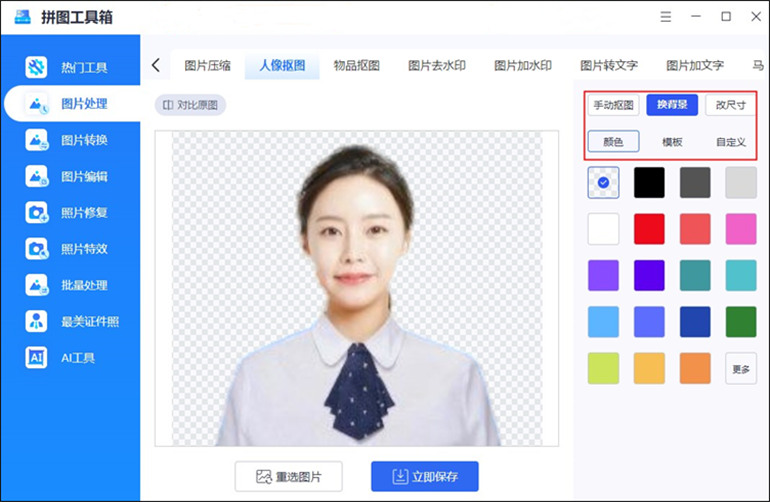Screen dimensions: 770x502
Task: Select 换背景 mode
Action: pyautogui.click(x=672, y=105)
